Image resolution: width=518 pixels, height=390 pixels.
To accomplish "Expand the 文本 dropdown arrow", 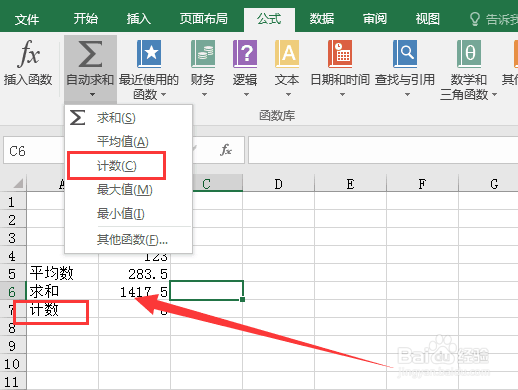I will (288, 95).
